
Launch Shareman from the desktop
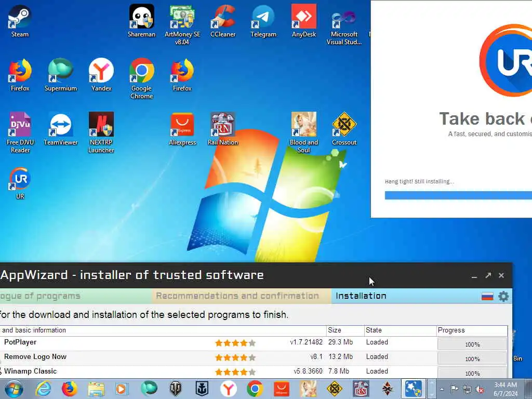point(141,21)
